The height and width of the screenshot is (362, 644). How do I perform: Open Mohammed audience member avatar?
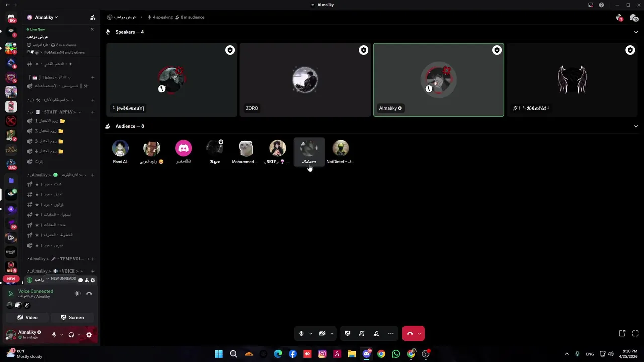(x=246, y=148)
